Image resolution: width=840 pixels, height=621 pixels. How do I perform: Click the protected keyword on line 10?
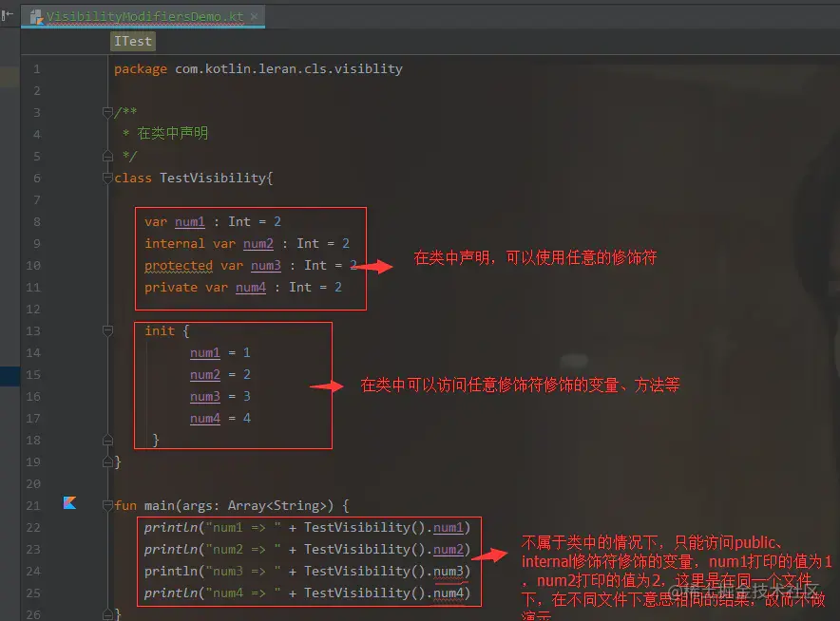(x=179, y=266)
